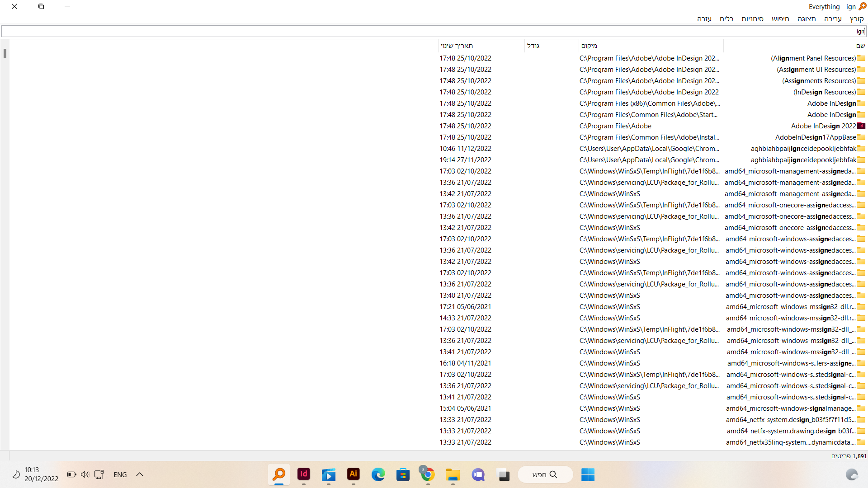
Task: Click the search text field containing ign
Action: (434, 31)
